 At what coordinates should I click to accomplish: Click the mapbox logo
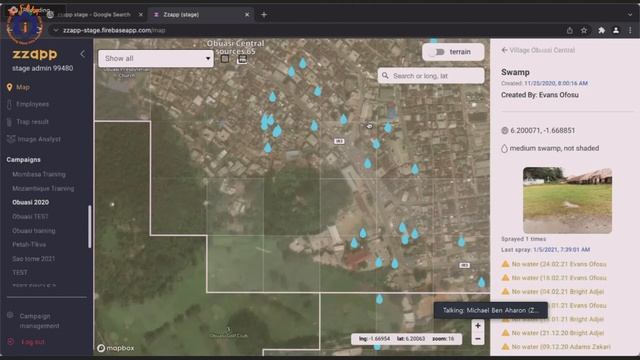coord(116,348)
